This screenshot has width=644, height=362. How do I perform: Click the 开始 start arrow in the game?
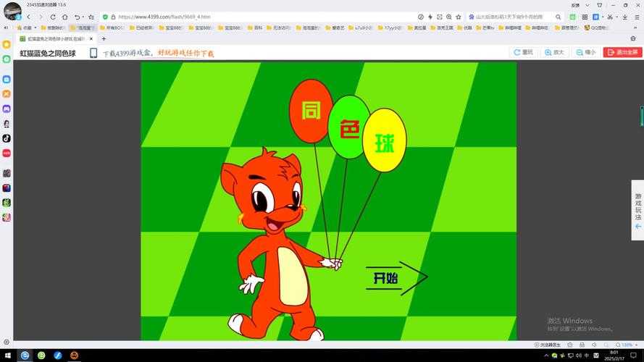tap(396, 278)
